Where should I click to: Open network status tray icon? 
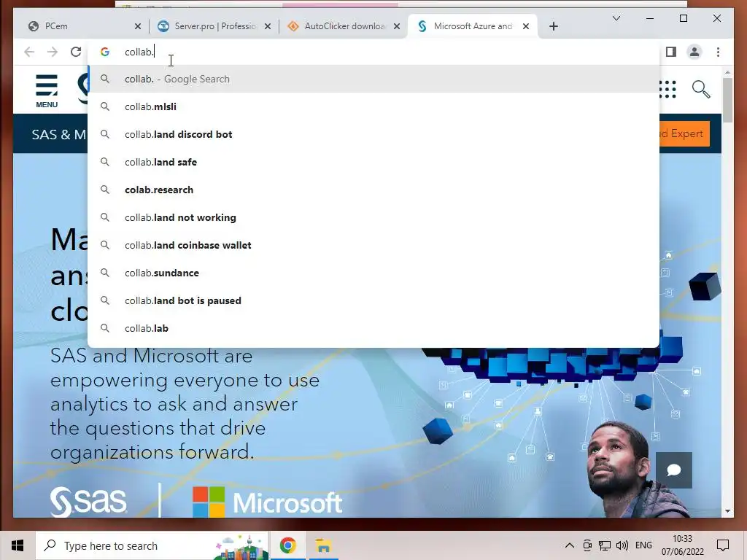pyautogui.click(x=605, y=545)
